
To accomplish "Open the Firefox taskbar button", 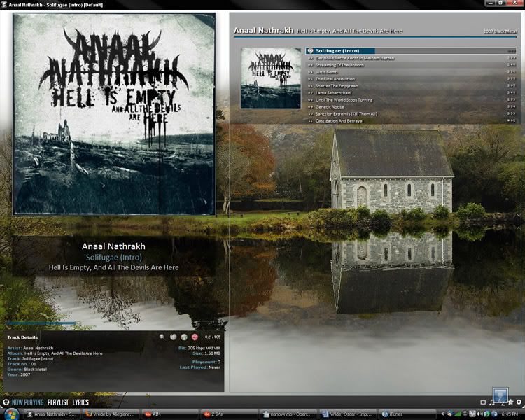I will point(111,414).
